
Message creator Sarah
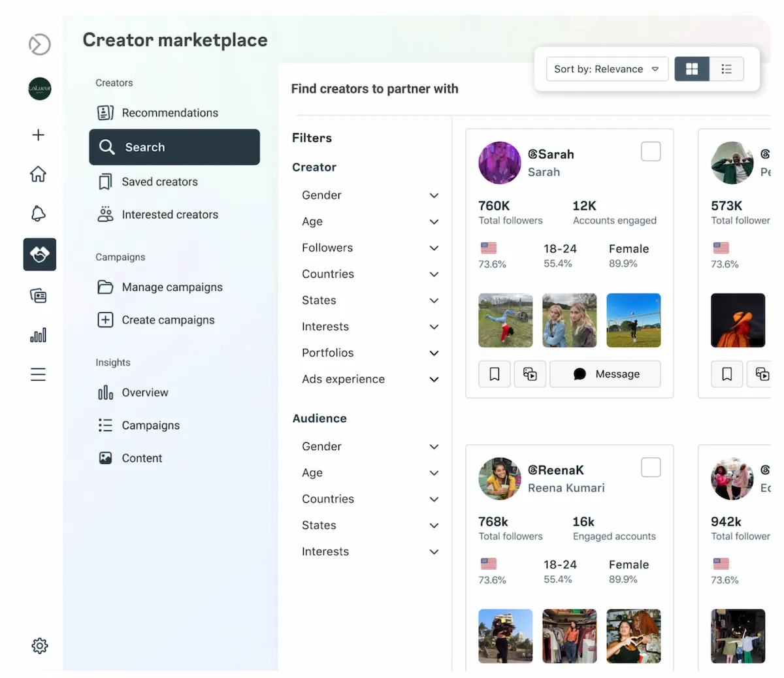pyautogui.click(x=605, y=374)
